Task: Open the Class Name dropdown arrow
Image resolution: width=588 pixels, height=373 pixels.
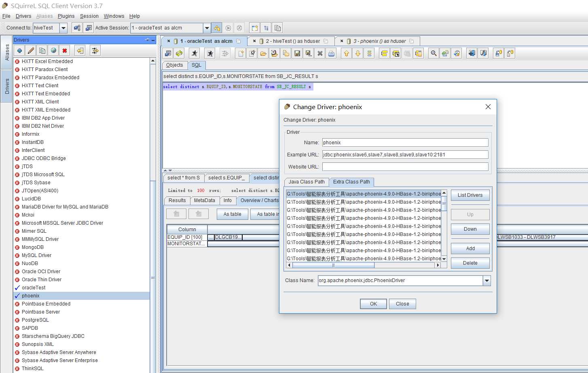Action: (487, 280)
